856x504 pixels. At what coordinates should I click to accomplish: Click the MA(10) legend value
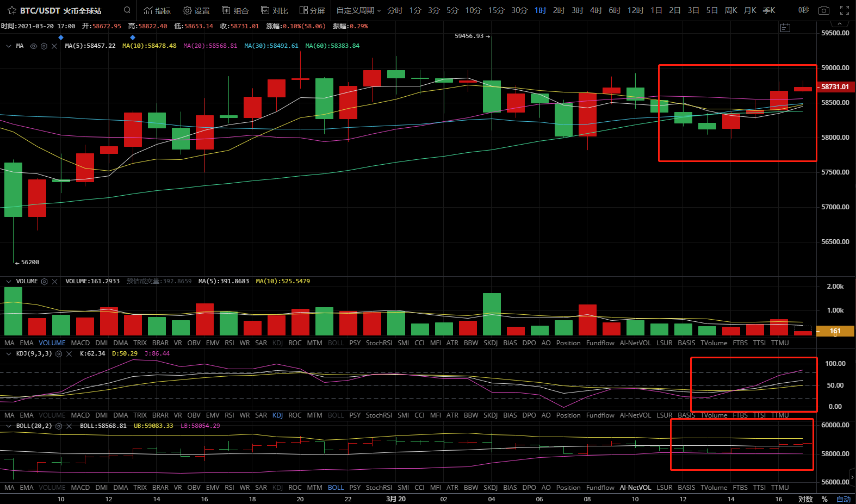150,46
